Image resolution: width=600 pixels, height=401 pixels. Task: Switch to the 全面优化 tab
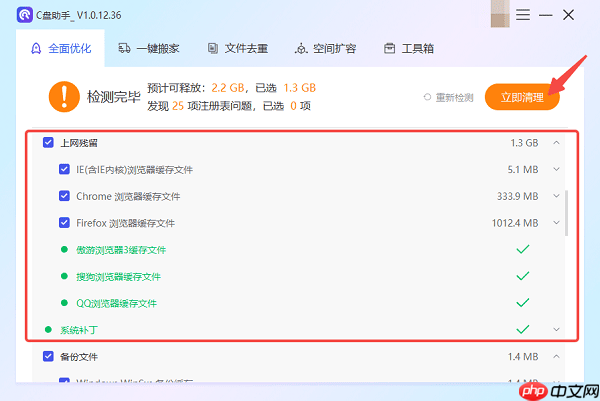coord(60,49)
